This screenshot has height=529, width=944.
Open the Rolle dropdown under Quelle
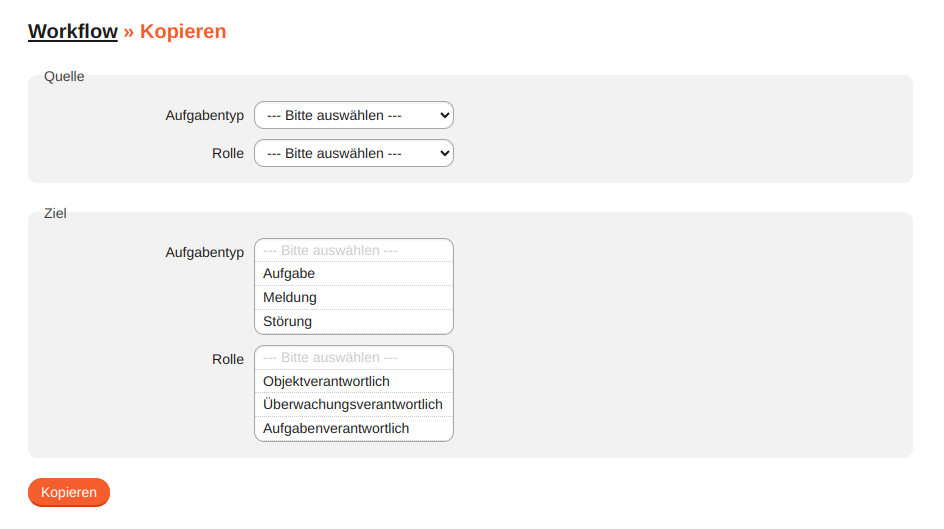click(x=353, y=153)
